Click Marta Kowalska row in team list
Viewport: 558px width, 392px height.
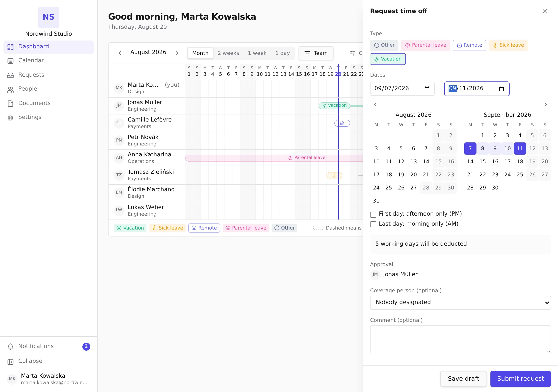(x=146, y=88)
